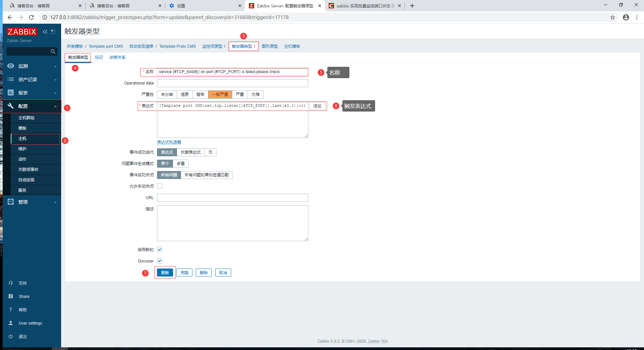This screenshot has height=350, width=644.
Task: Click the Share Z icon
Action: point(11,297)
